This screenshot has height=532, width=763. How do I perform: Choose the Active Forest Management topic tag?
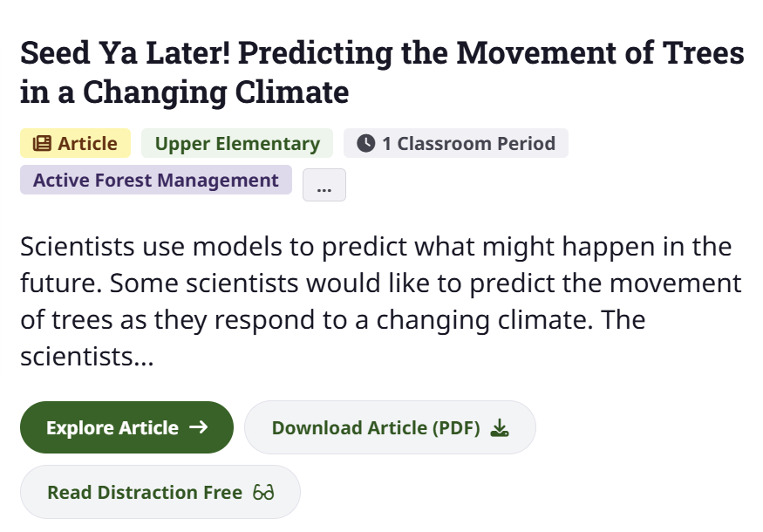click(x=156, y=181)
